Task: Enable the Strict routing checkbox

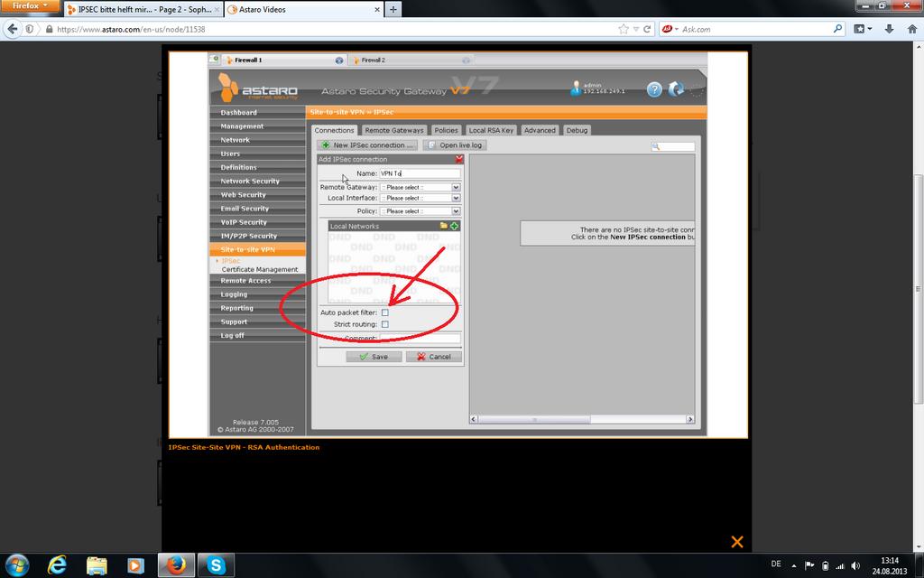Action: pos(384,324)
